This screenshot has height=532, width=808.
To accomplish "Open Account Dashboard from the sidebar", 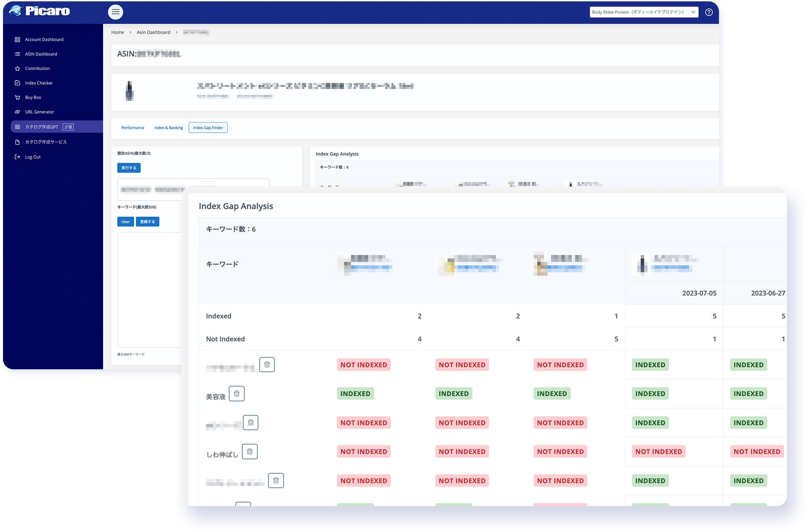I will [44, 40].
